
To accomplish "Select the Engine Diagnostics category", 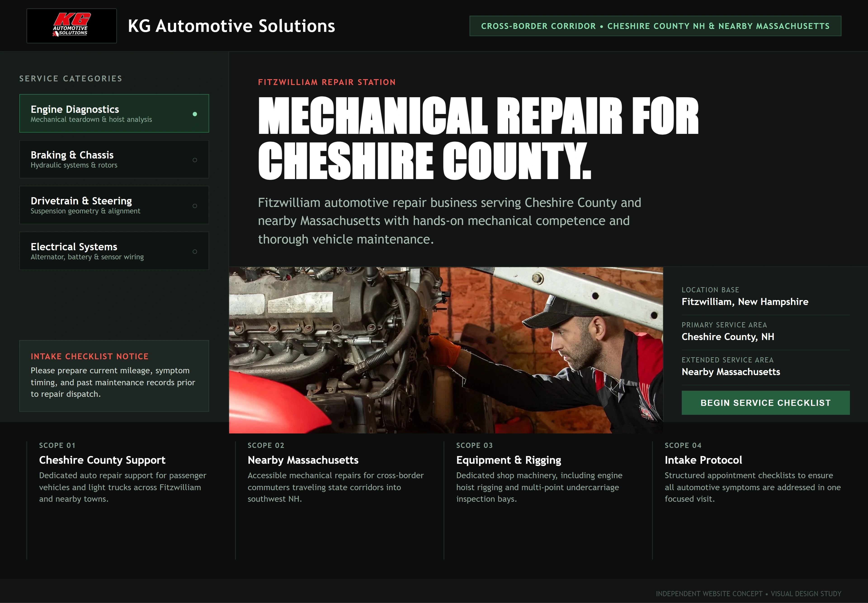I will pos(114,113).
